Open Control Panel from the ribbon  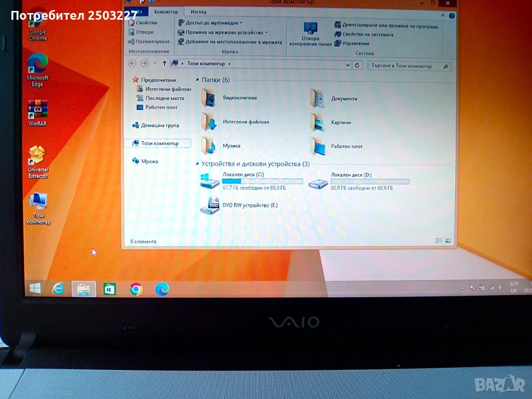[x=310, y=34]
